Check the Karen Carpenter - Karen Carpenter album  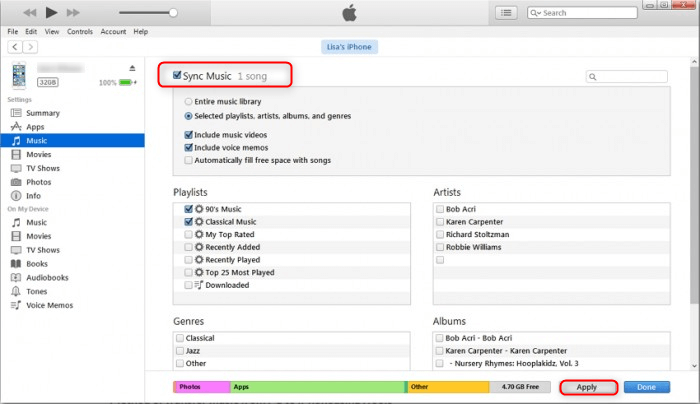440,351
